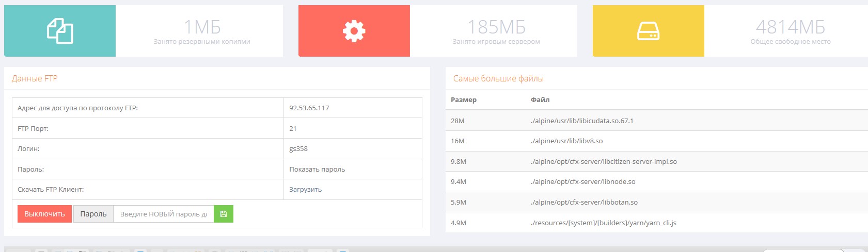Image resolution: width=868 pixels, height=252 pixels.
Task: Click the backup copies icon tile
Action: click(x=60, y=31)
